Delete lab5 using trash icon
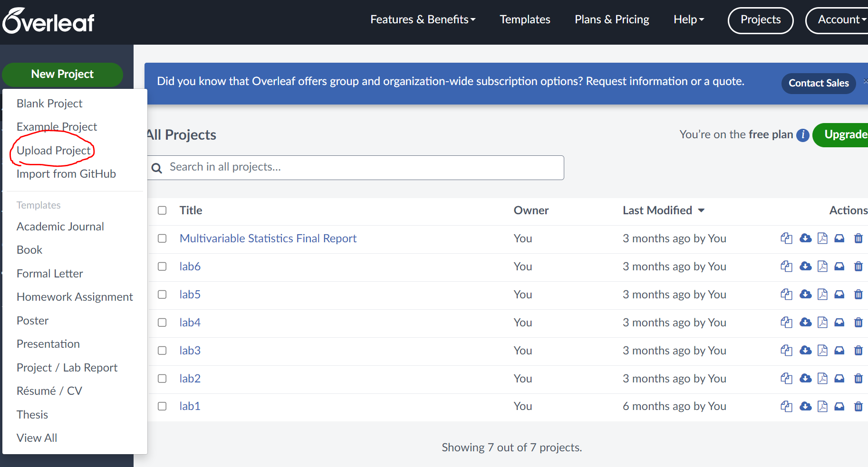Image resolution: width=868 pixels, height=467 pixels. [858, 295]
